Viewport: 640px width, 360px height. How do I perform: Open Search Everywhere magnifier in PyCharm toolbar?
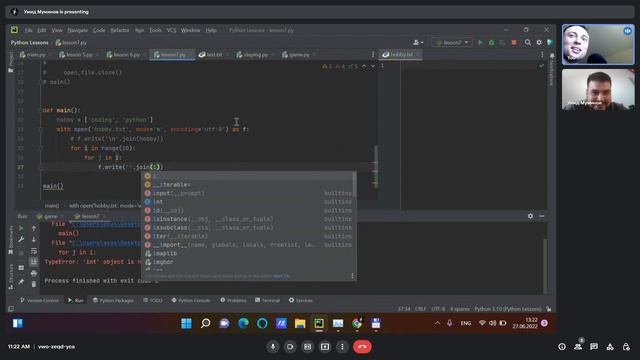528,42
